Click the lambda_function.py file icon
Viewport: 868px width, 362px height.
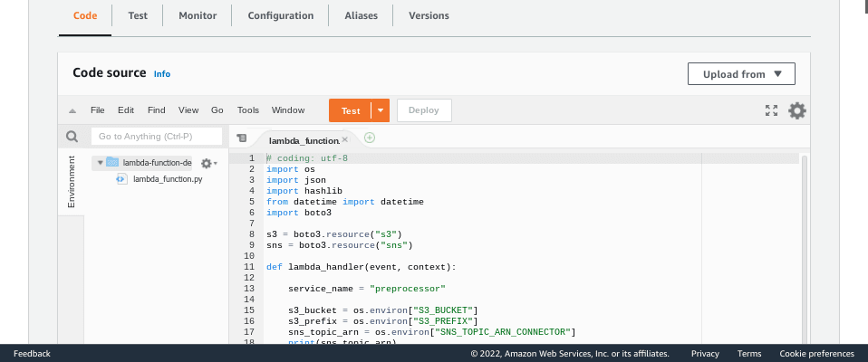121,179
